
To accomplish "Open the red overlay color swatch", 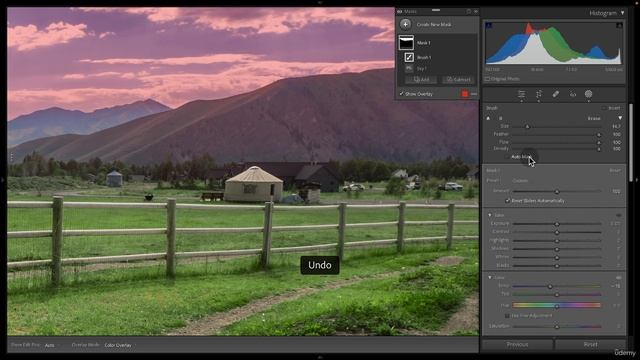I will tap(464, 94).
